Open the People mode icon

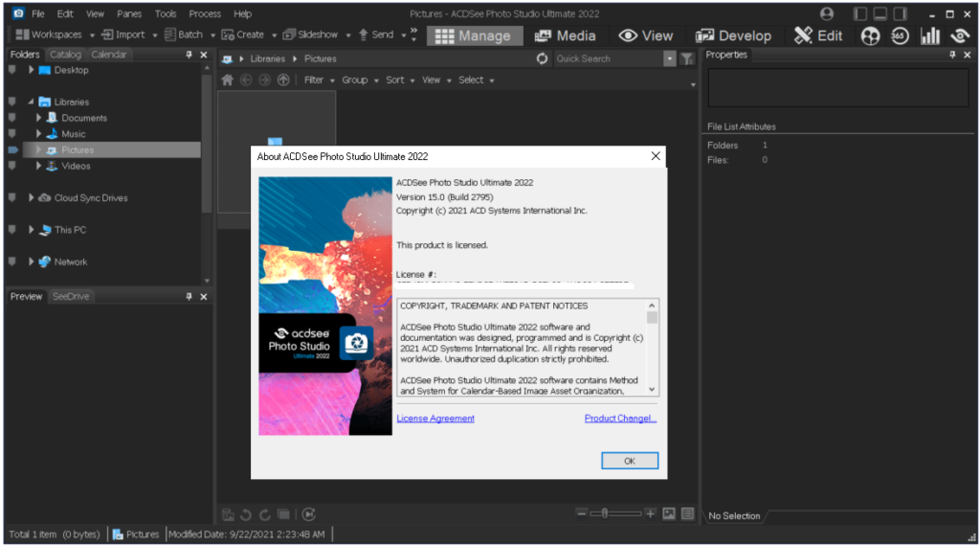[x=870, y=35]
